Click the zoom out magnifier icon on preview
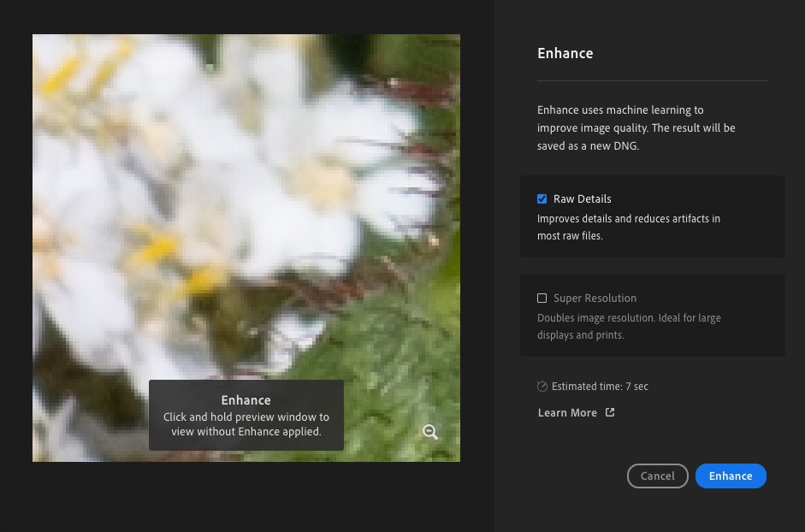 coord(430,432)
